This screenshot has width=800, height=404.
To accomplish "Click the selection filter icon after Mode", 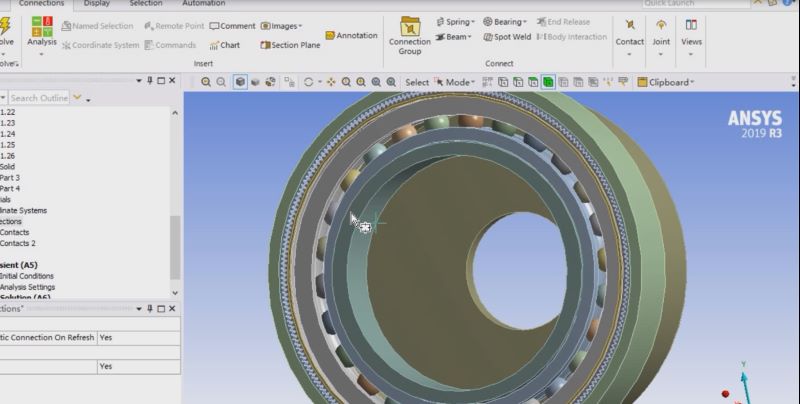I will pyautogui.click(x=487, y=82).
